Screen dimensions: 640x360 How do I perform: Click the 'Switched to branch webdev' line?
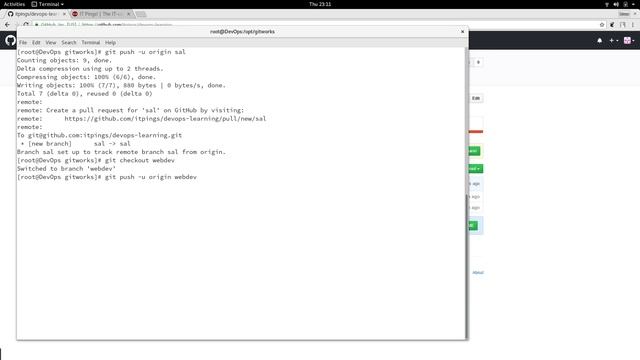tap(66, 169)
